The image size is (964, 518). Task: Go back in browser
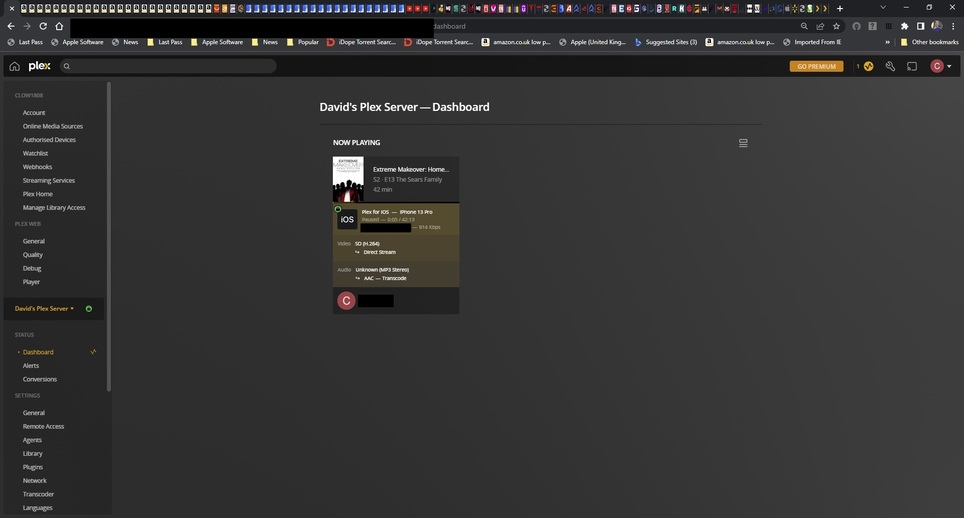pos(10,26)
